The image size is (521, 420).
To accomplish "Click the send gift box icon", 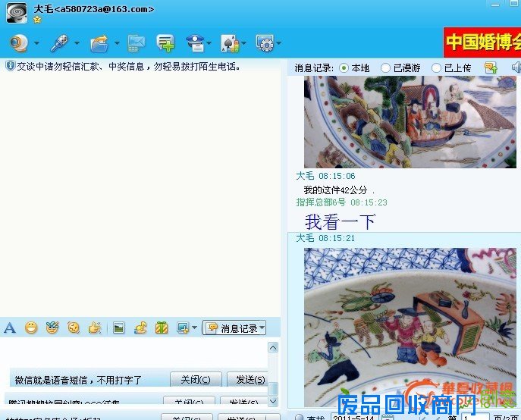I will pos(162,328).
